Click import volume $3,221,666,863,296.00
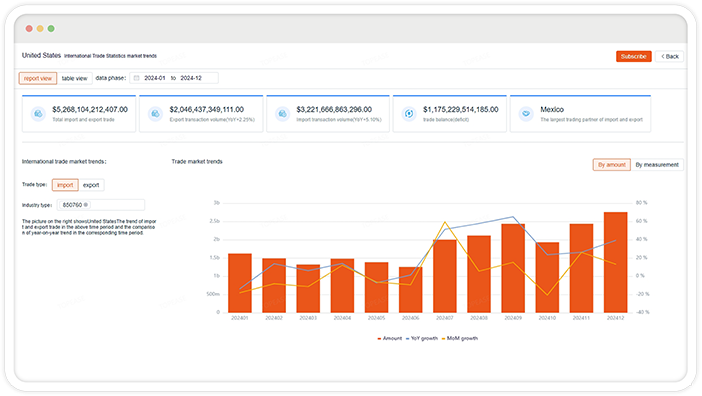 (x=334, y=110)
